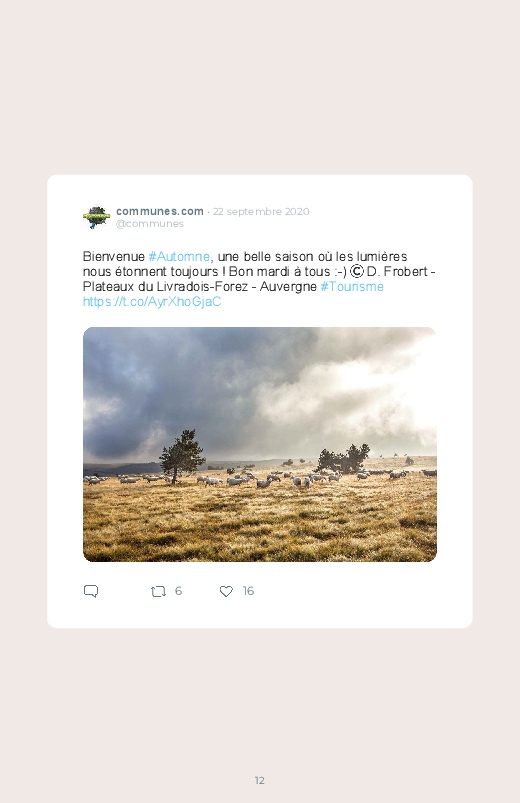This screenshot has width=520, height=803.
Task: Click the reply speech bubble icon
Action: point(91,591)
